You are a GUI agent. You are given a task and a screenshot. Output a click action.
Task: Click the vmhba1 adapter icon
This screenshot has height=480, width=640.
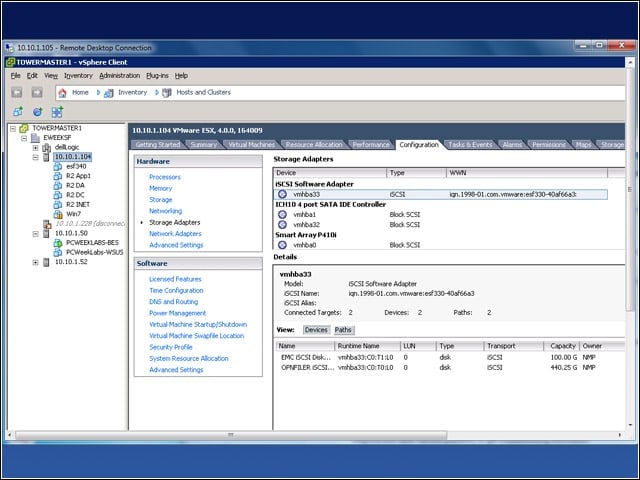(282, 214)
